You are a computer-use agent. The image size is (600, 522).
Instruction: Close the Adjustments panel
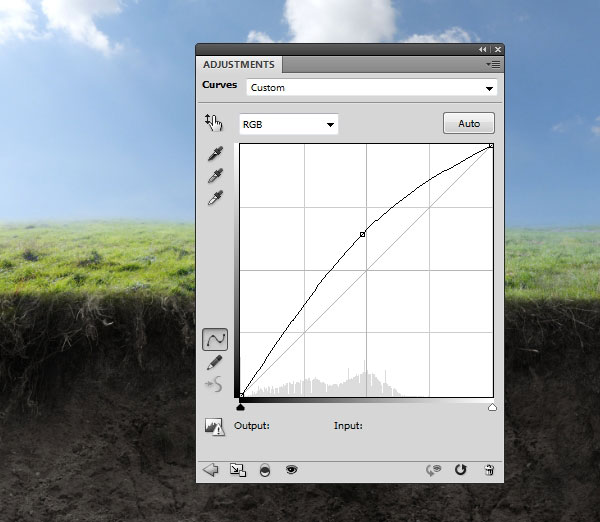coord(498,49)
